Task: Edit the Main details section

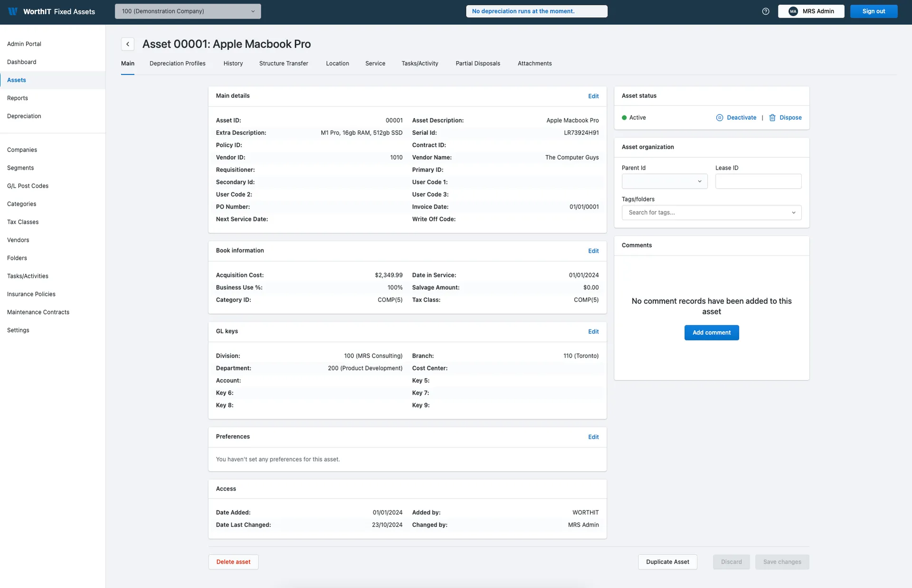Action: 593,96
